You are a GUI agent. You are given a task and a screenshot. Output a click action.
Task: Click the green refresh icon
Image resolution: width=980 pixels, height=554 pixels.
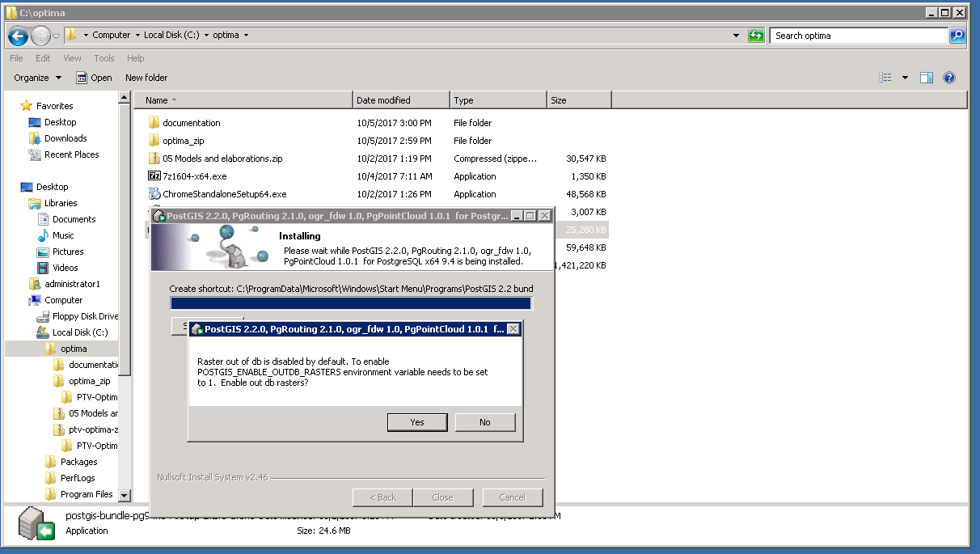coord(756,36)
